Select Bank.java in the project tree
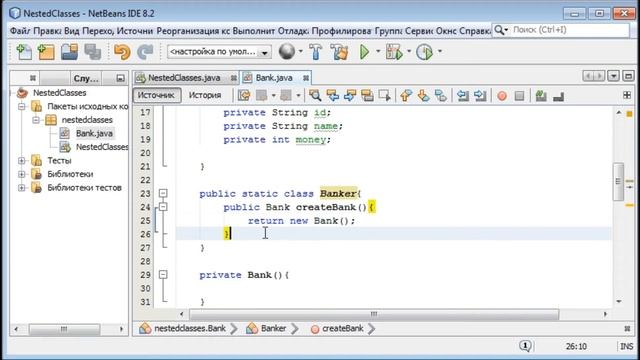This screenshot has width=640, height=360. pyautogui.click(x=94, y=133)
